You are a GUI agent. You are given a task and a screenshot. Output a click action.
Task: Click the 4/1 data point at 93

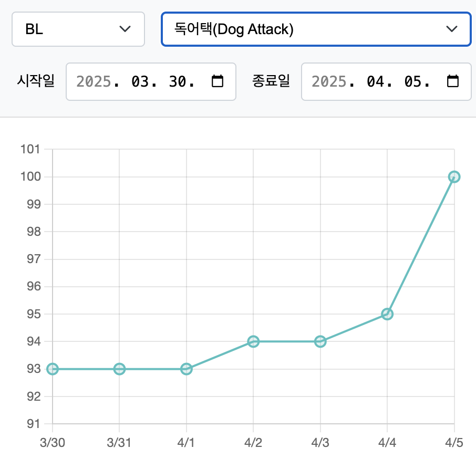click(187, 369)
